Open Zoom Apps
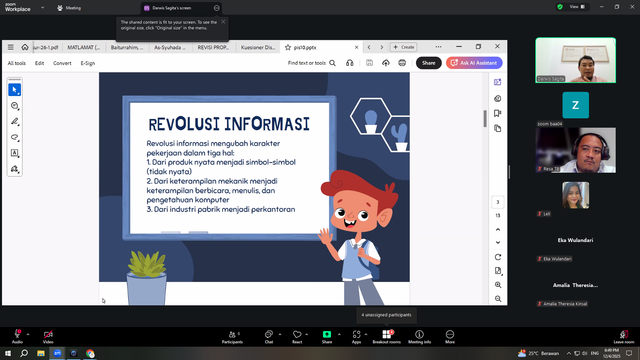This screenshot has height=360, width=640. click(356, 337)
